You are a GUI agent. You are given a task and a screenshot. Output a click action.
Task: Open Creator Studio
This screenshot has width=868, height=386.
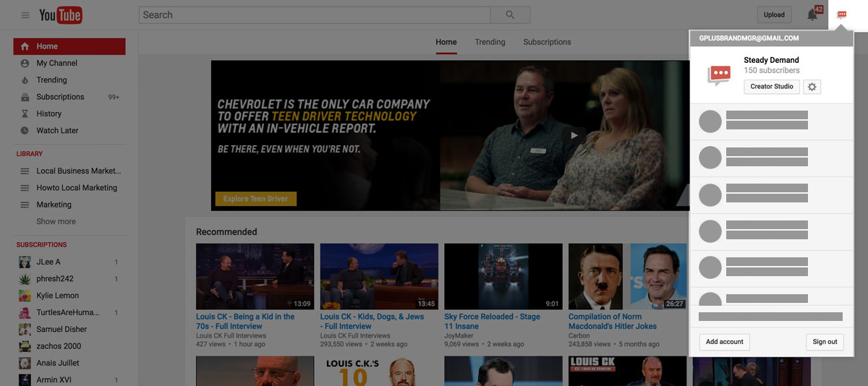point(771,87)
